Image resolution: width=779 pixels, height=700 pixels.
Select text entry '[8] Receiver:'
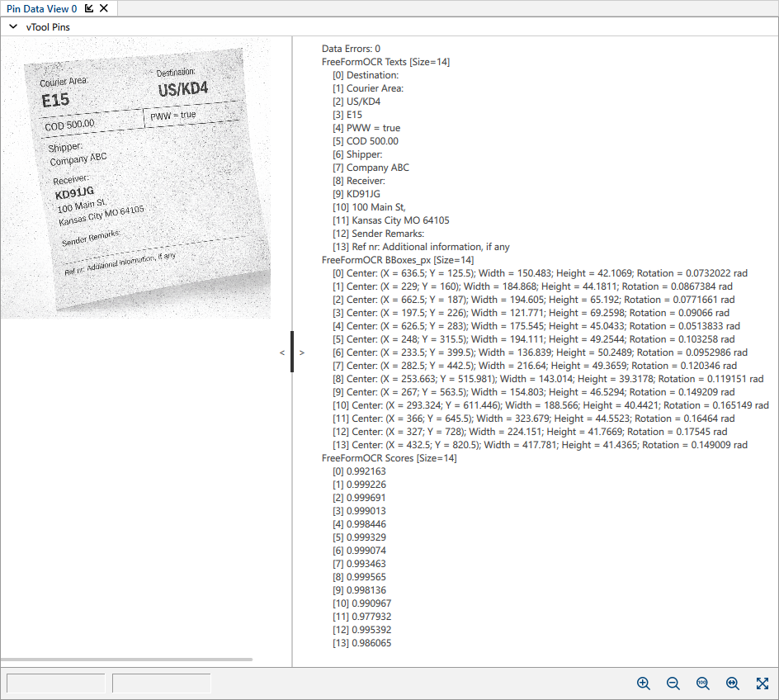[359, 181]
